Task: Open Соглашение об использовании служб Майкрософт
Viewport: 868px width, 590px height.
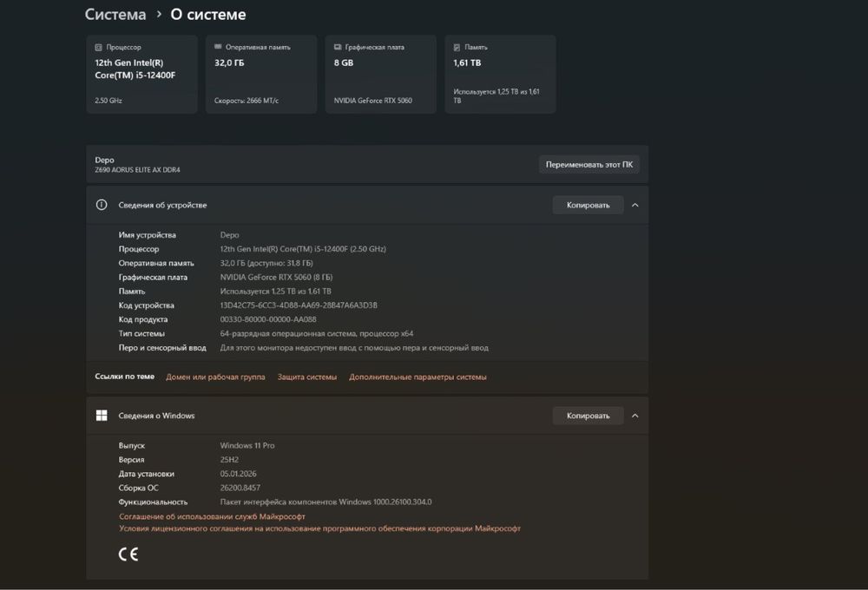Action: click(x=212, y=516)
